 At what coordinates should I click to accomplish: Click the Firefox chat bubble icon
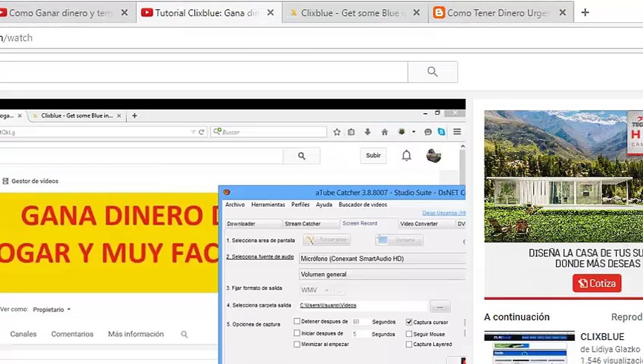coord(428,132)
